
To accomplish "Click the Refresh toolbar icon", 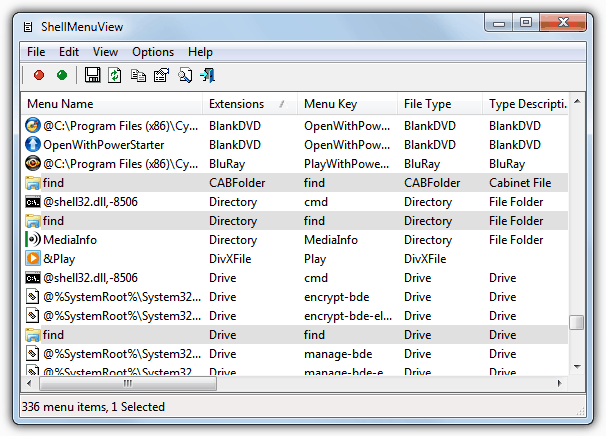I will (115, 75).
